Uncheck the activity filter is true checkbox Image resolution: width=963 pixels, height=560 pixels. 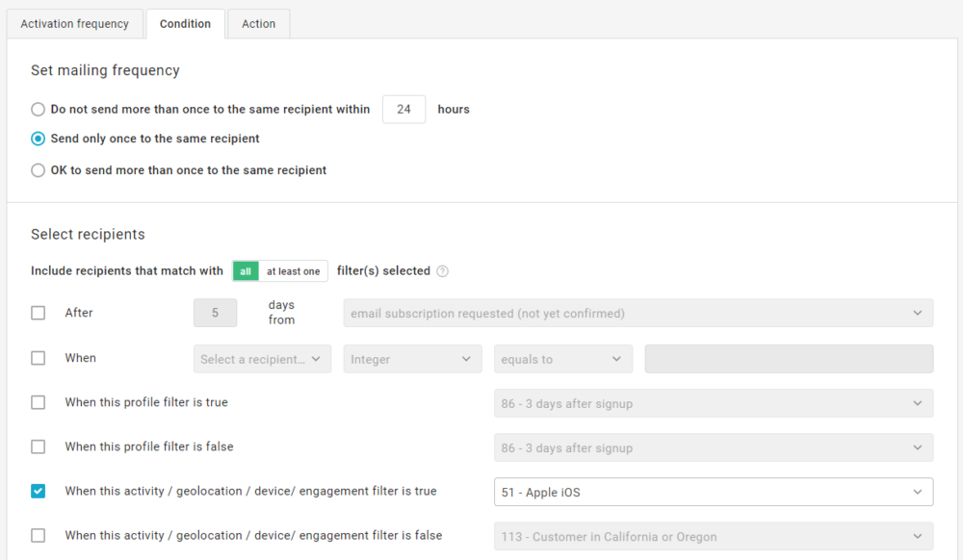click(38, 491)
